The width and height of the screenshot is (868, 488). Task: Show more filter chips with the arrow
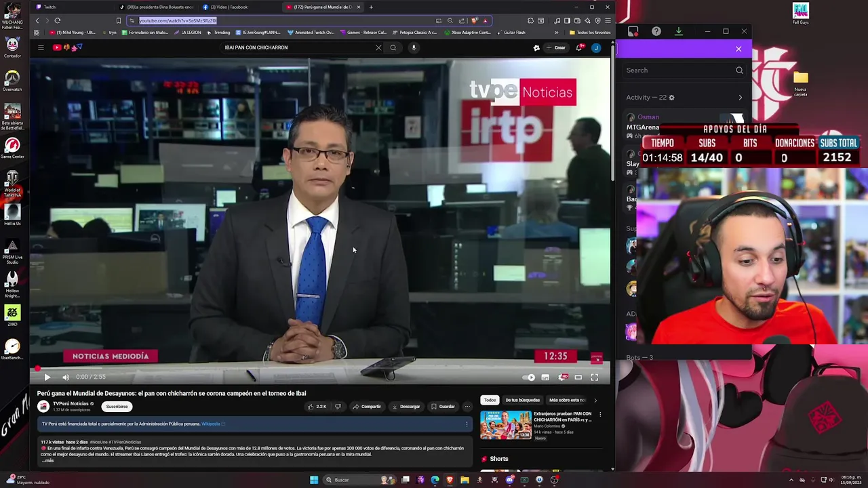click(595, 400)
